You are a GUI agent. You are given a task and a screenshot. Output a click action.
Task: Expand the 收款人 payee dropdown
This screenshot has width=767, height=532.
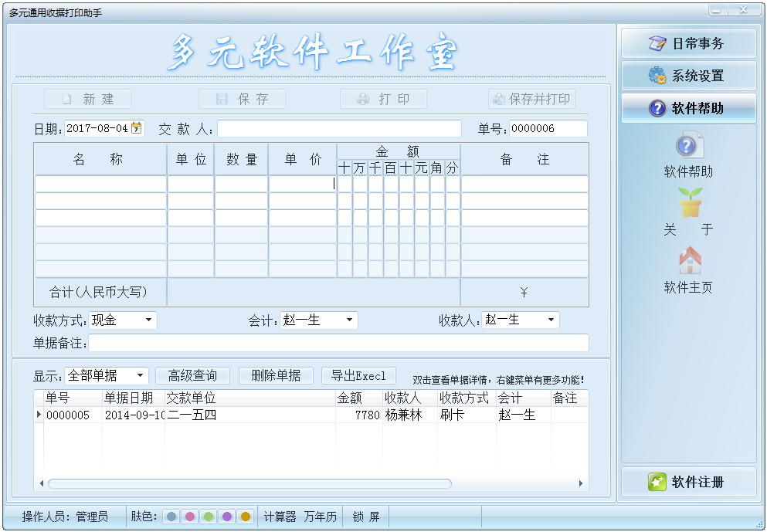[551, 320]
